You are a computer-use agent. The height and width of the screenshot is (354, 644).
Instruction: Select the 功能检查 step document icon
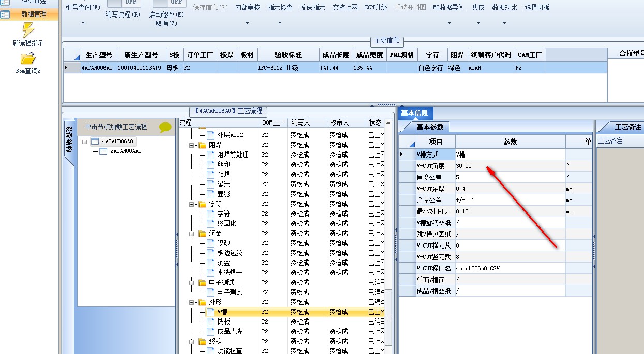pyautogui.click(x=211, y=351)
